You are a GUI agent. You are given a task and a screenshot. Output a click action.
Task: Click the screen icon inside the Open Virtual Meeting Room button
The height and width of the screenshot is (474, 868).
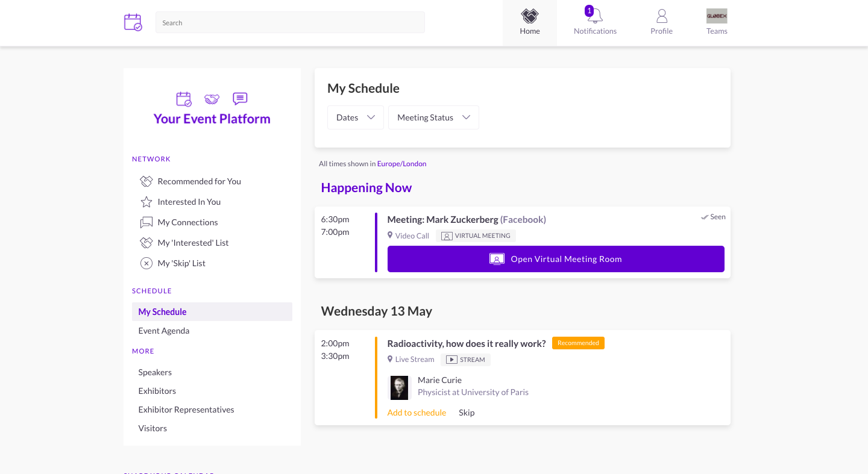[497, 259]
